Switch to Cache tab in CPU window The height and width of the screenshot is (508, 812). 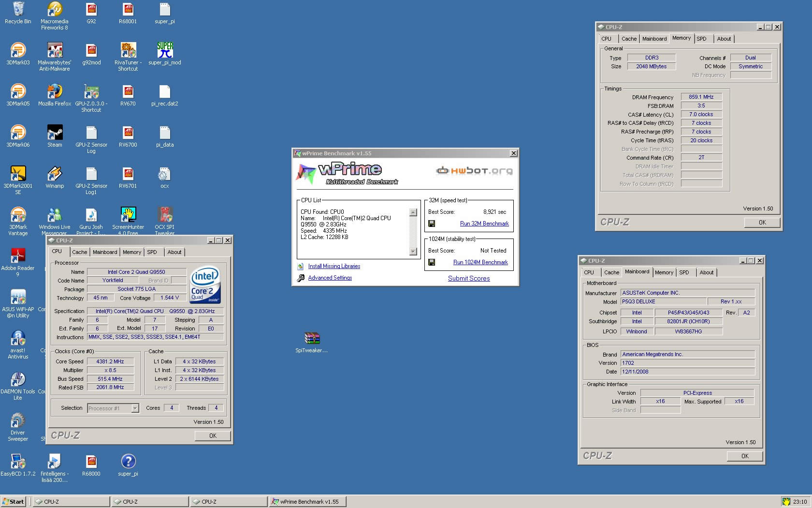pyautogui.click(x=80, y=252)
